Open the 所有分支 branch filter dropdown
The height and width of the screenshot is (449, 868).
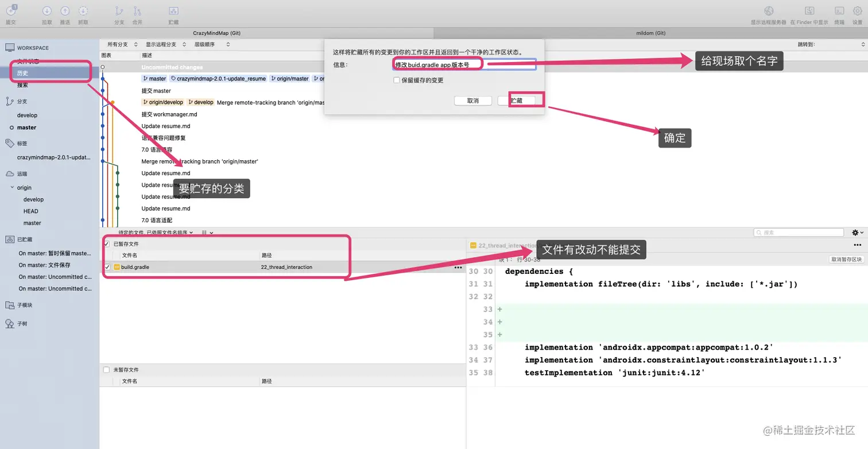122,44
